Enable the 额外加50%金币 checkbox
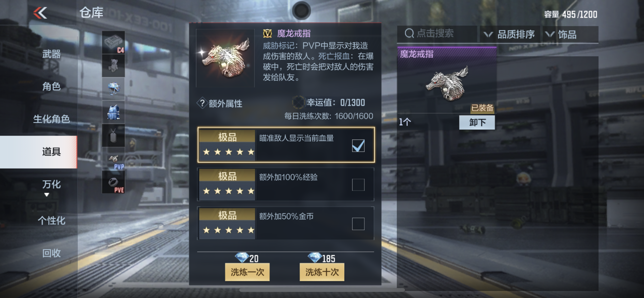Image resolution: width=644 pixels, height=298 pixels. point(358,224)
